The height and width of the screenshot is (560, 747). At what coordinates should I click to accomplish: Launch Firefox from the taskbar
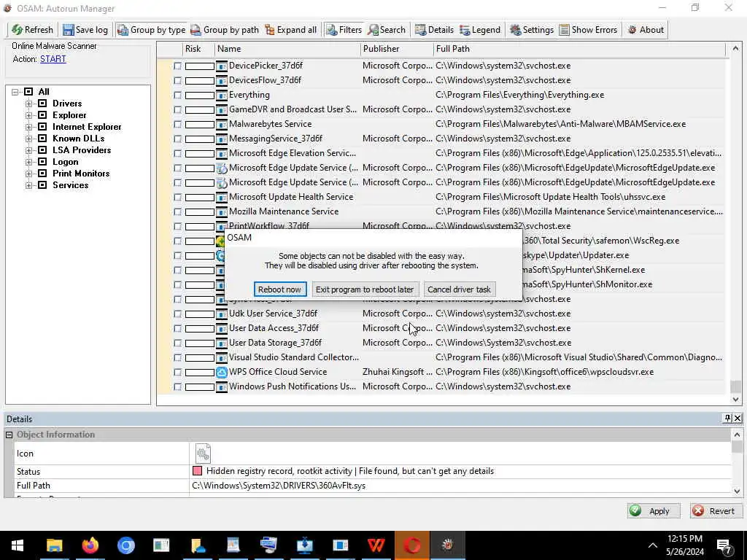tap(90, 545)
